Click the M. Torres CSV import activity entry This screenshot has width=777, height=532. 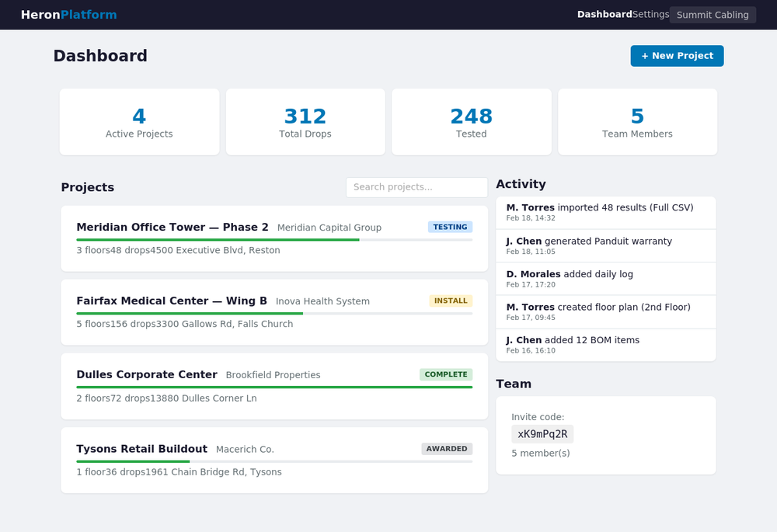606,212
